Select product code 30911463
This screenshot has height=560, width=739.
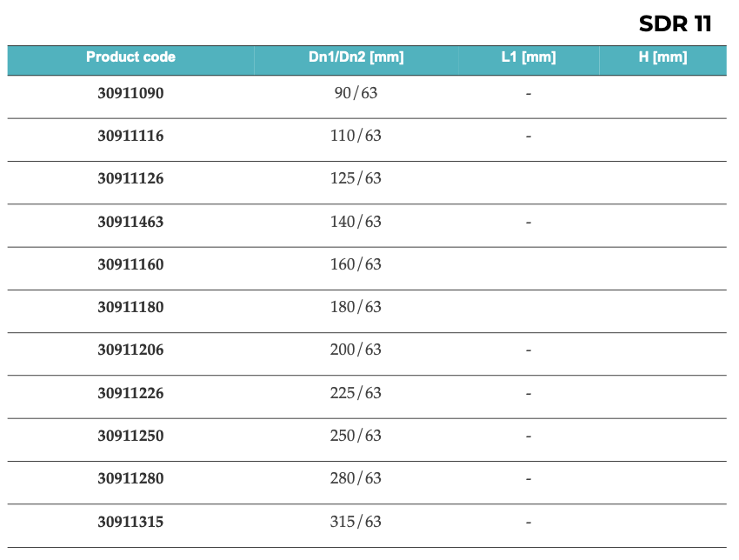[x=130, y=222]
